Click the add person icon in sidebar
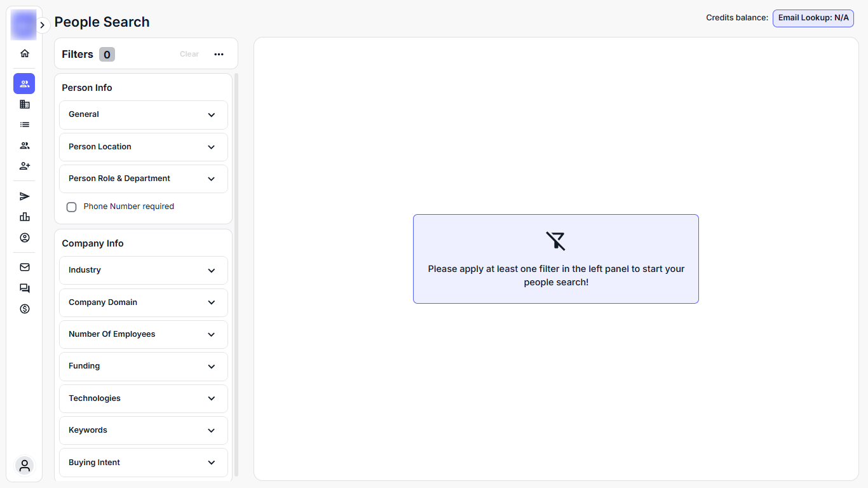 coord(25,166)
